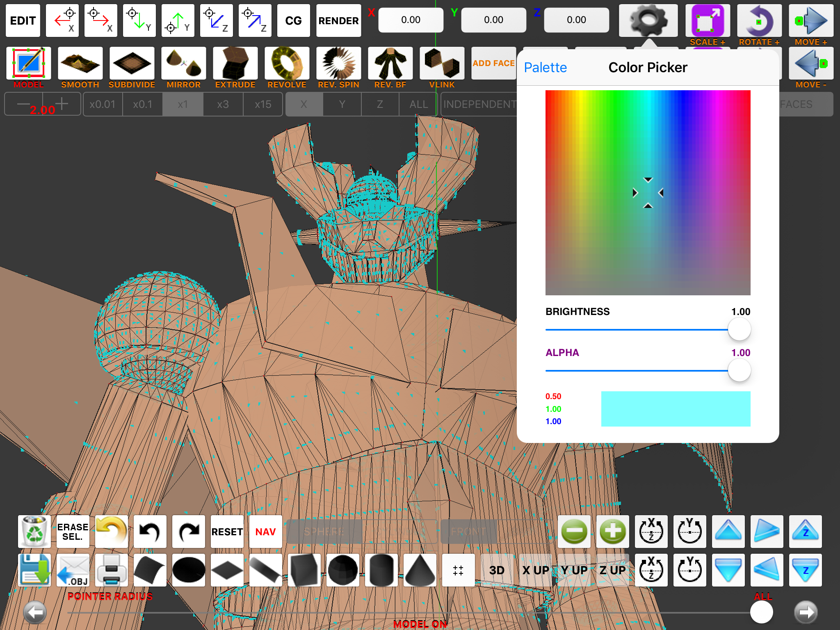
Task: Select the SUBDIVIDE tool icon
Action: click(x=132, y=63)
